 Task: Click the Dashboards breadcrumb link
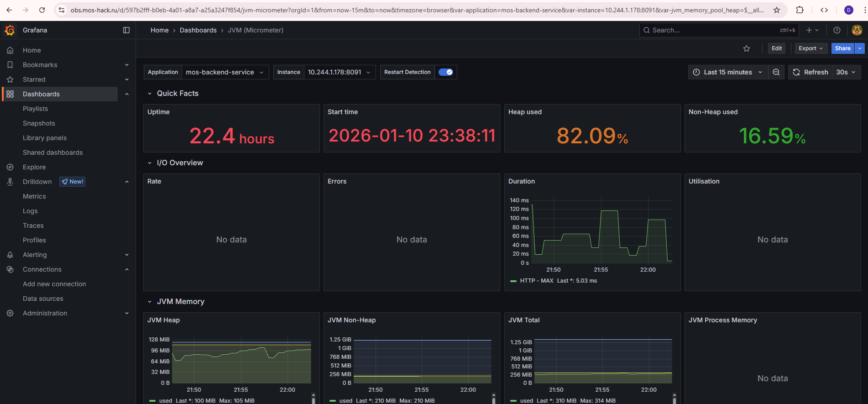198,30
